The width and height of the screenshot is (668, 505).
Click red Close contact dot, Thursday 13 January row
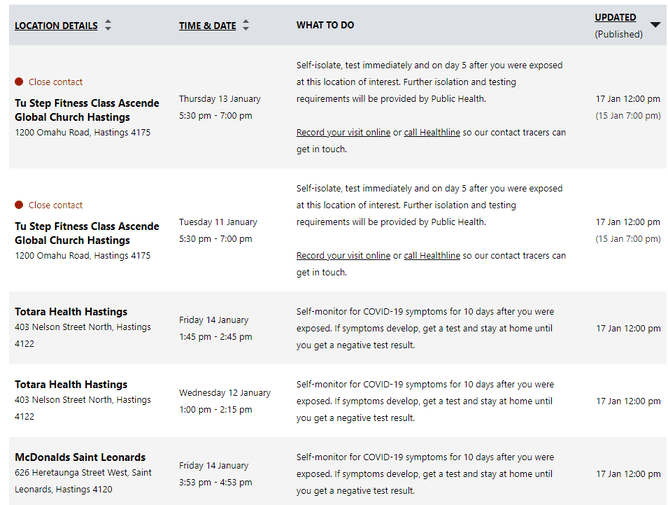[x=19, y=82]
